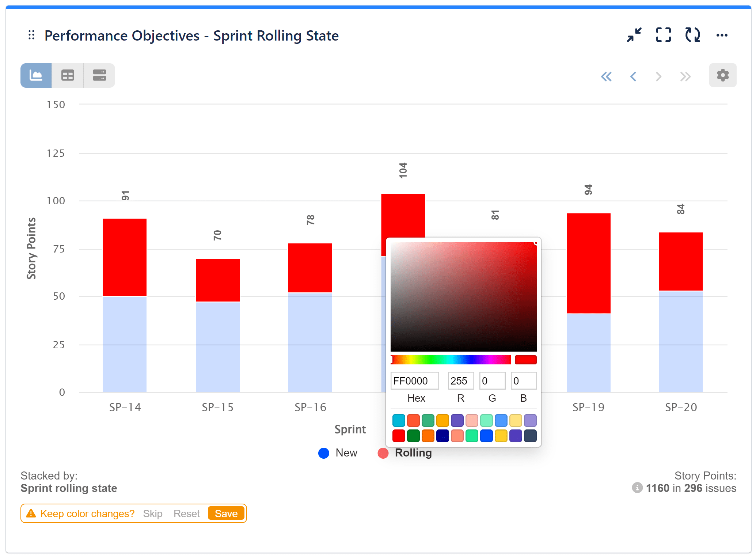The image size is (756, 557).
Task: Open the gadget settings gear
Action: tap(722, 75)
